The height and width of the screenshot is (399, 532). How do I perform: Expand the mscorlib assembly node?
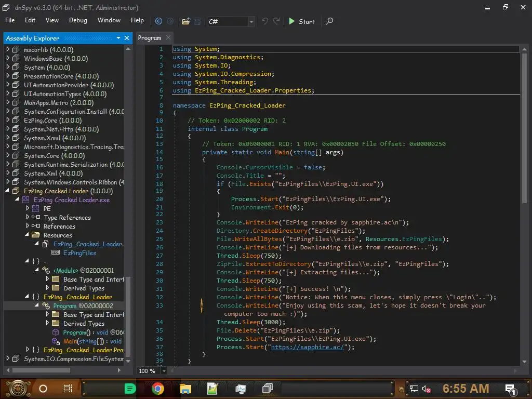pos(8,50)
